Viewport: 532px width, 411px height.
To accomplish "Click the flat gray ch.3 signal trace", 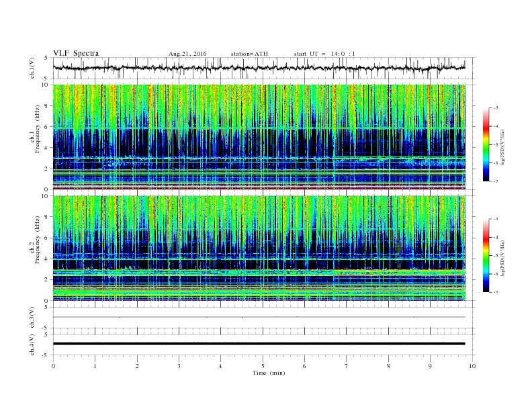I will pyautogui.click(x=259, y=317).
